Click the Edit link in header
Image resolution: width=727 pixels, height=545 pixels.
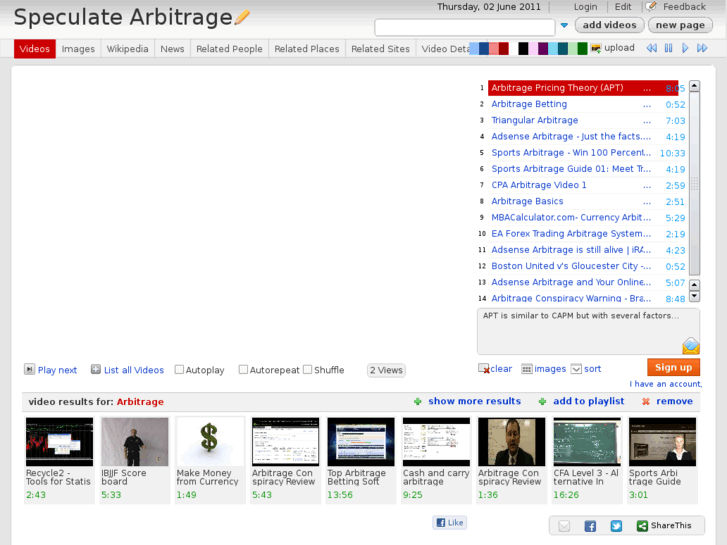click(623, 7)
